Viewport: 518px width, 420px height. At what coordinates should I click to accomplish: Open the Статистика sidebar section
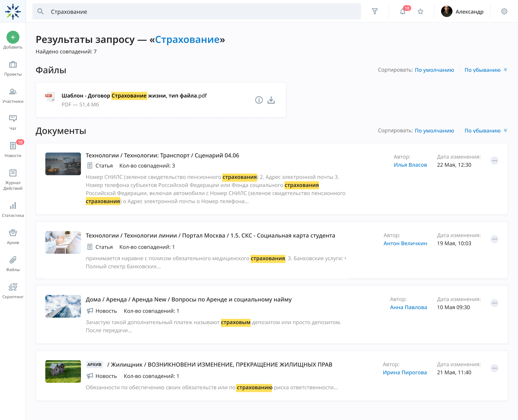pyautogui.click(x=13, y=210)
